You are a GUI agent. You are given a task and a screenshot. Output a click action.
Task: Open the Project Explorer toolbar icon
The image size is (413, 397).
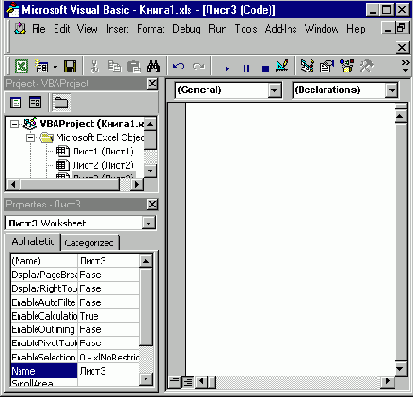coord(307,66)
